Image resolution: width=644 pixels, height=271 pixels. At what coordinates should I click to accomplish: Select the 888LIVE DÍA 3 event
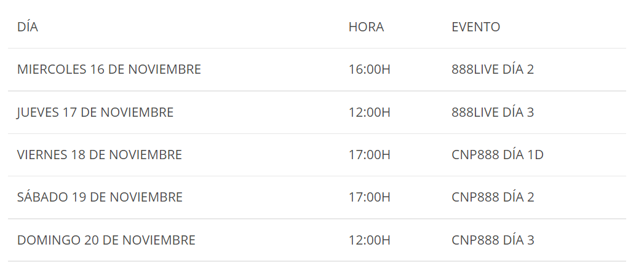[493, 112]
